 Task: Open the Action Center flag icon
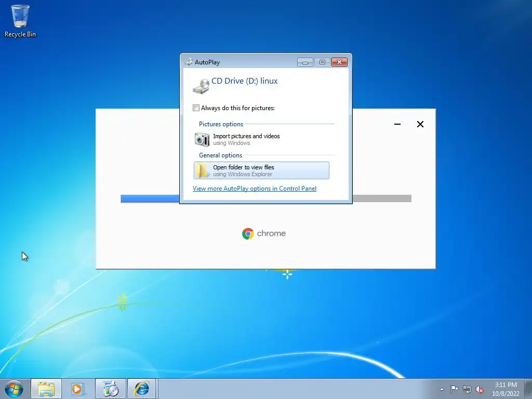pyautogui.click(x=454, y=389)
